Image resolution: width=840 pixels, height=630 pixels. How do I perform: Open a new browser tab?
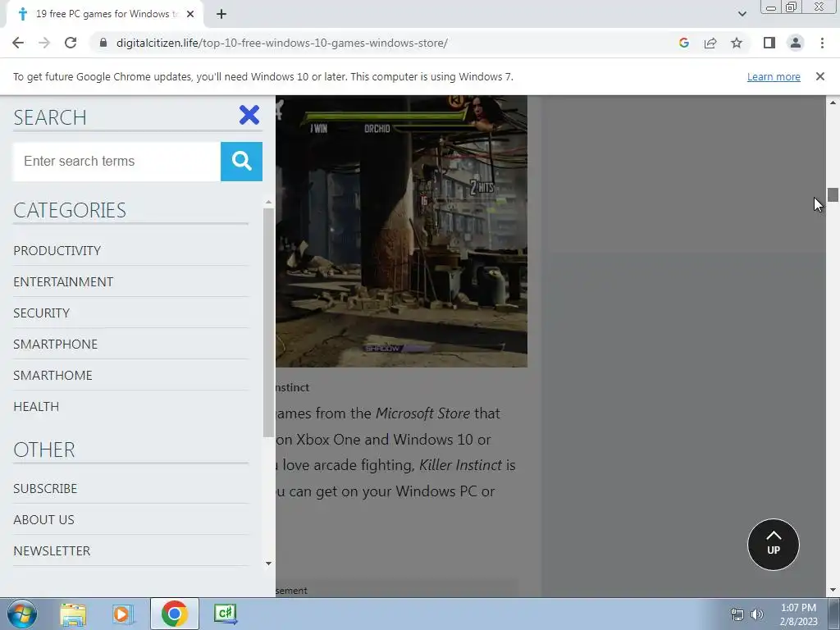[221, 15]
